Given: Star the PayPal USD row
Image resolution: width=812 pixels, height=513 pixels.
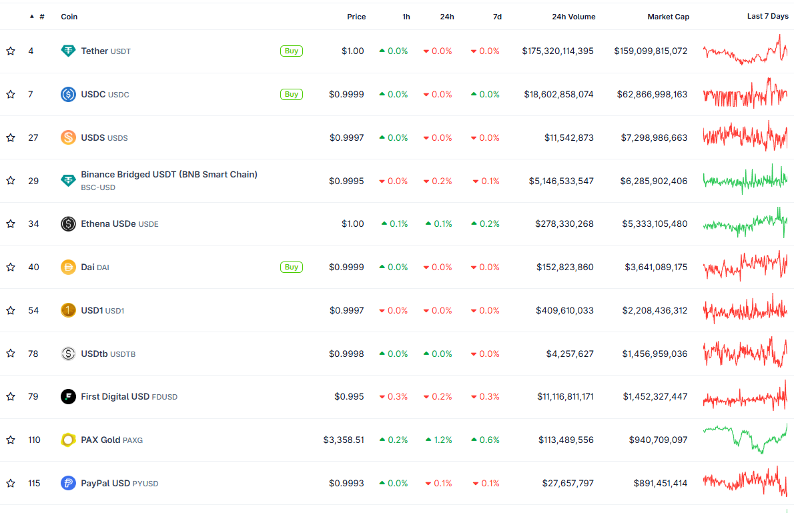Looking at the screenshot, I should [11, 483].
